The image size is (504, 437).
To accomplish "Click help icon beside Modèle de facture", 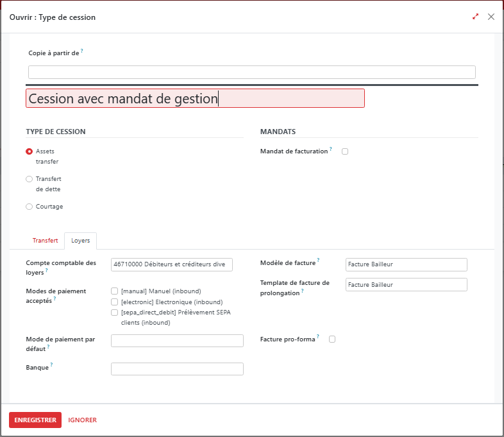I will click(319, 261).
